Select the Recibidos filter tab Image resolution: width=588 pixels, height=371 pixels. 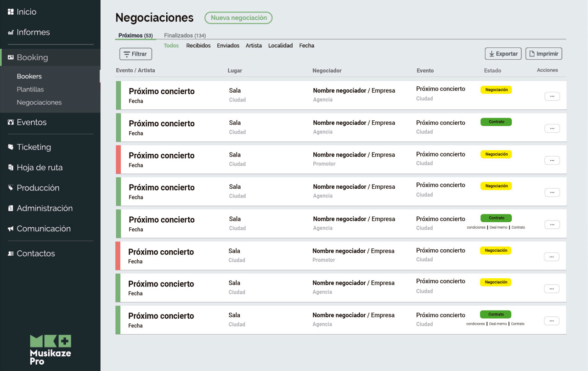pyautogui.click(x=198, y=45)
